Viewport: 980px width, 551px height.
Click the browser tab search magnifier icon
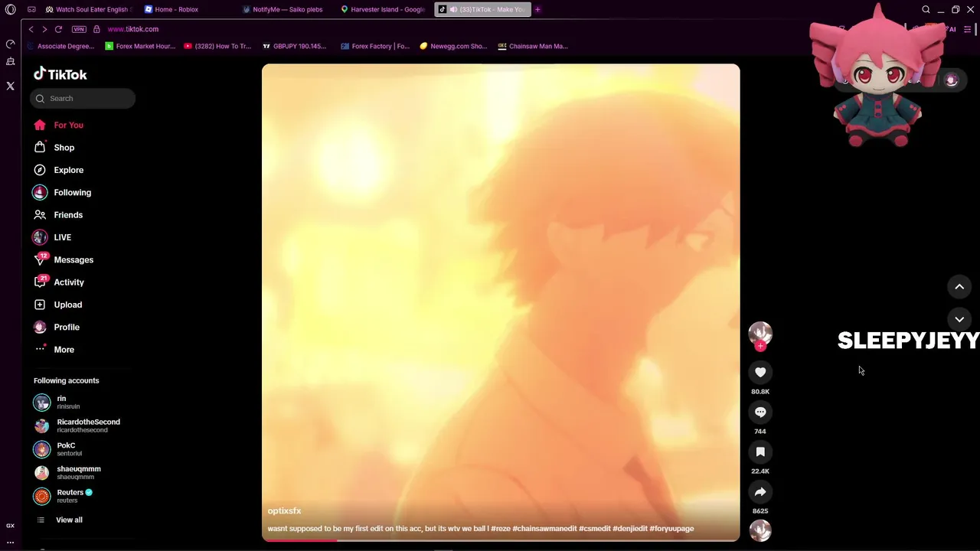tap(926, 9)
